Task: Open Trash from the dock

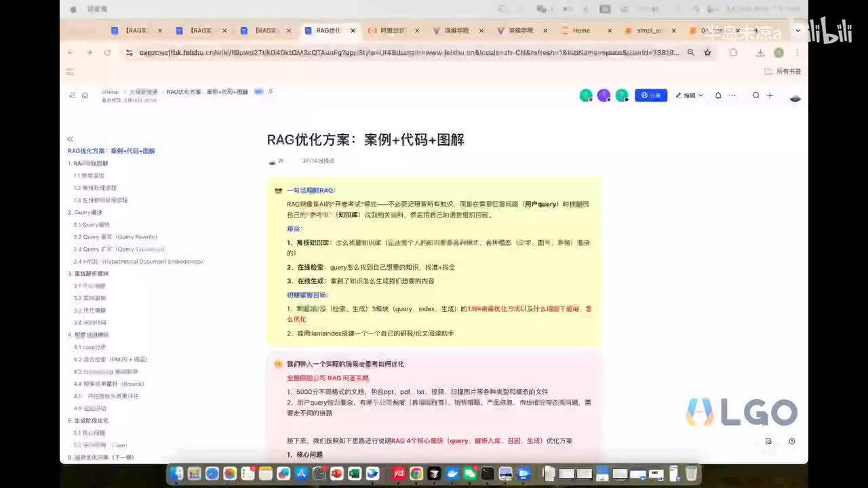Action: pos(691,473)
